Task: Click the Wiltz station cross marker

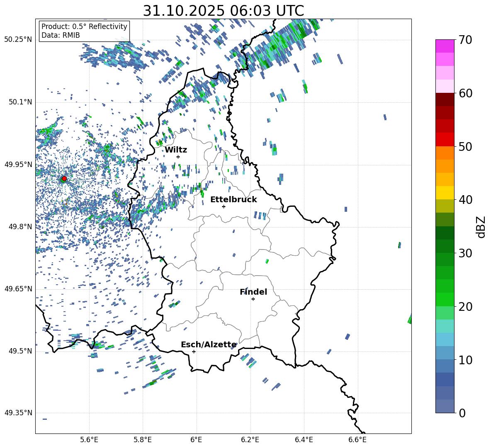Action: (x=178, y=157)
